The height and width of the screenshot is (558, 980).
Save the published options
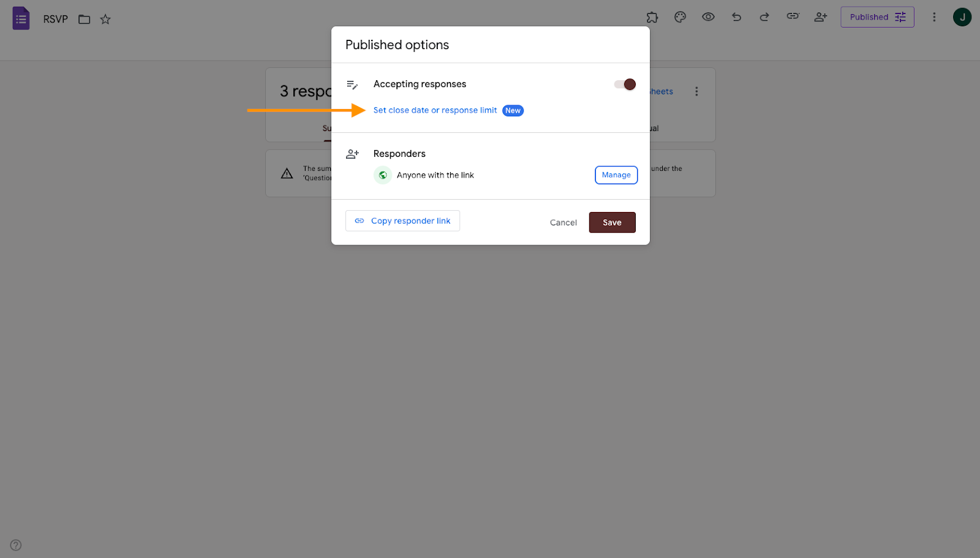612,222
